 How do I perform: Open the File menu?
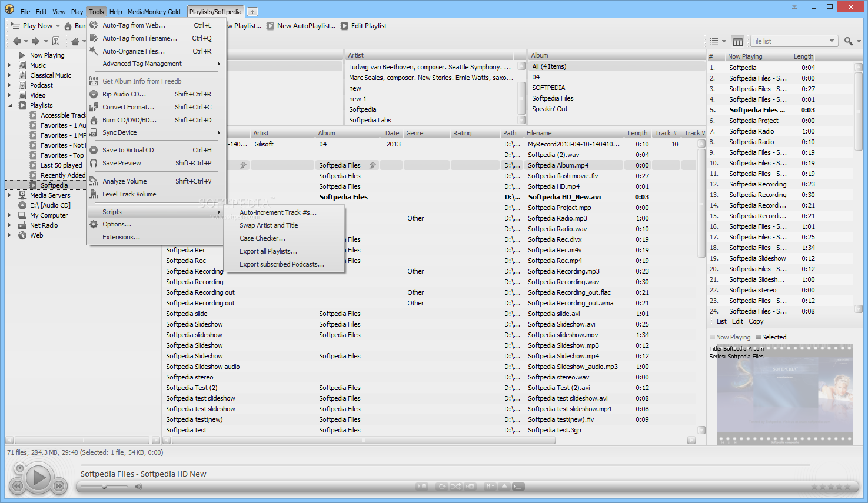click(25, 12)
